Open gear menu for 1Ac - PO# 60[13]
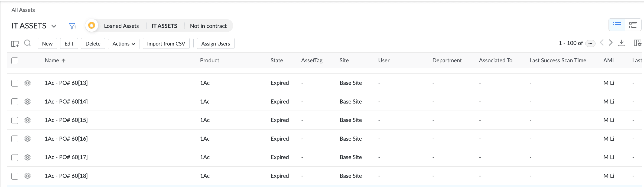Viewport: 644px width, 187px height. pos(27,83)
